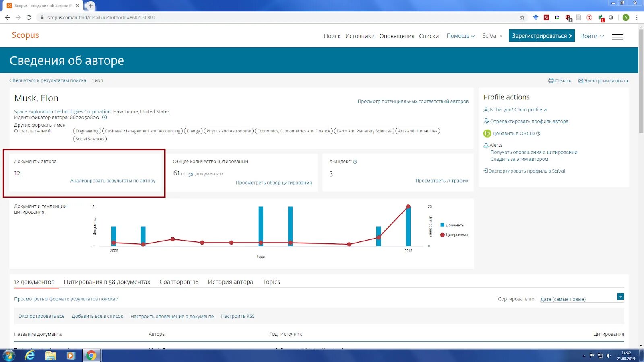This screenshot has width=644, height=362.
Task: Launch Internet Explorer from the taskbar
Action: (x=30, y=356)
